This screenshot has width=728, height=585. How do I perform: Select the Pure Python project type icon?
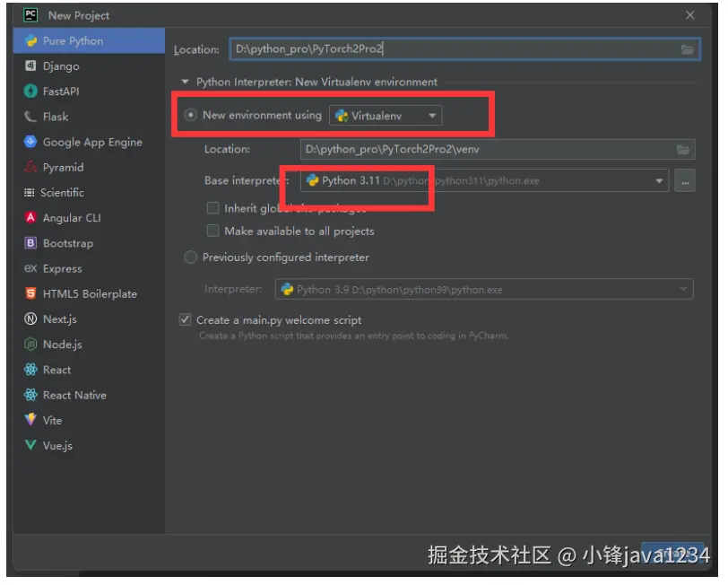(30, 41)
